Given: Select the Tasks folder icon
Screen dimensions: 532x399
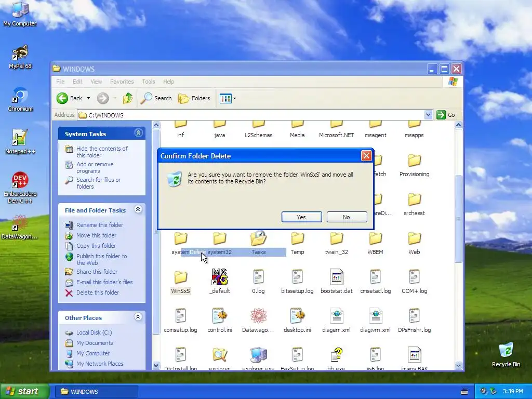Looking at the screenshot, I should tap(258, 238).
